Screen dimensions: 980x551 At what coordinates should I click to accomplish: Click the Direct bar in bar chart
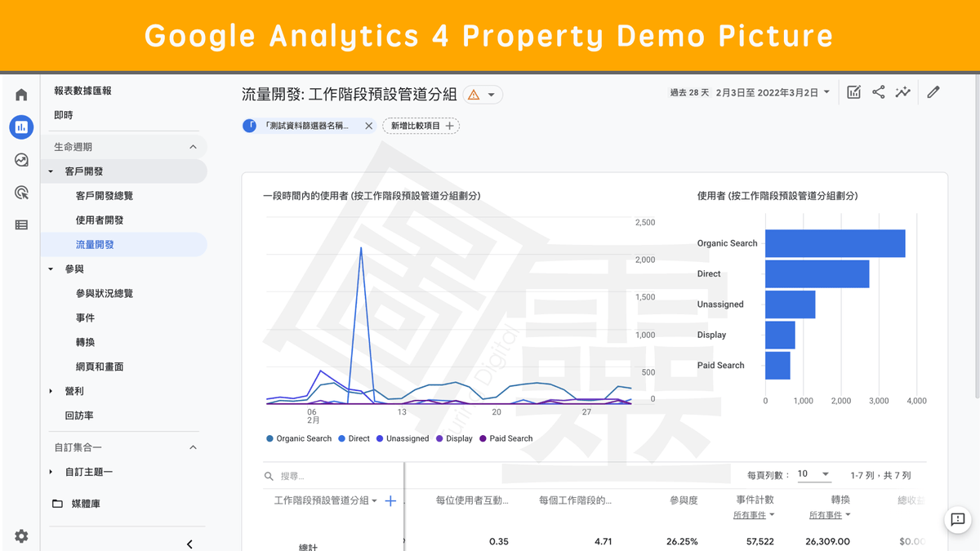pyautogui.click(x=817, y=274)
